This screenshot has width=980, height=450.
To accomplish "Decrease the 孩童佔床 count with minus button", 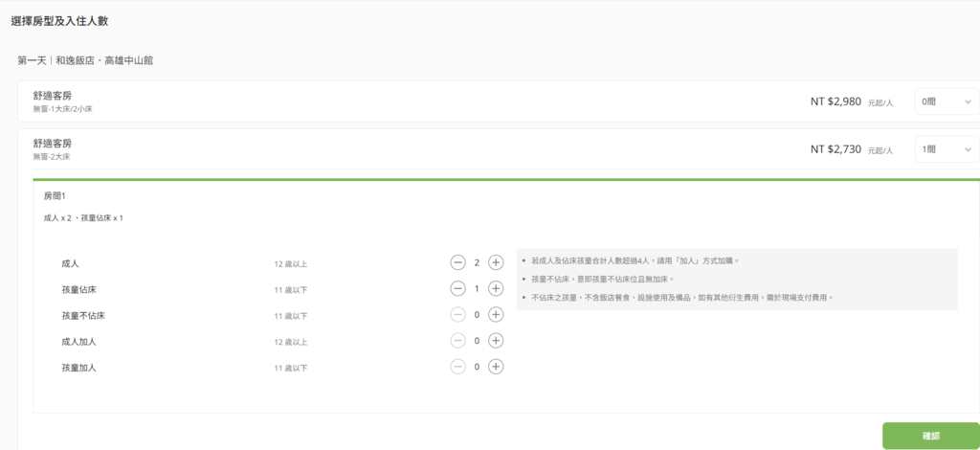I will click(457, 289).
